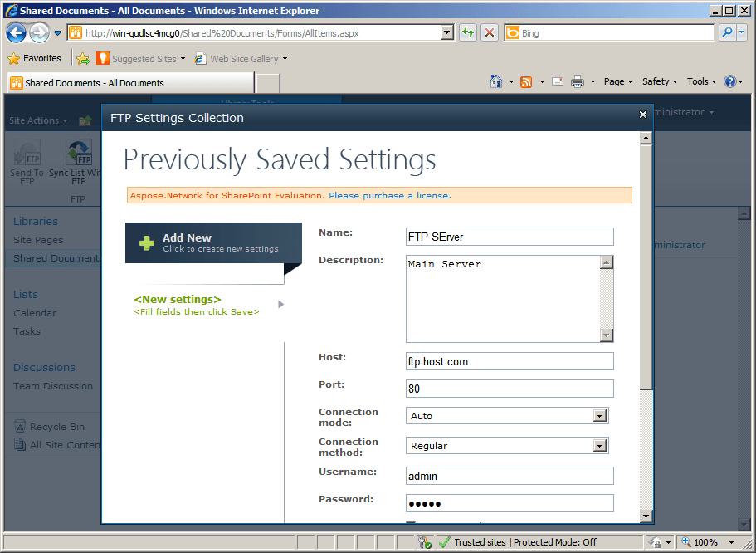Screen dimensions: 756x553
Task: Click the RSS feeds icon
Action: click(526, 82)
